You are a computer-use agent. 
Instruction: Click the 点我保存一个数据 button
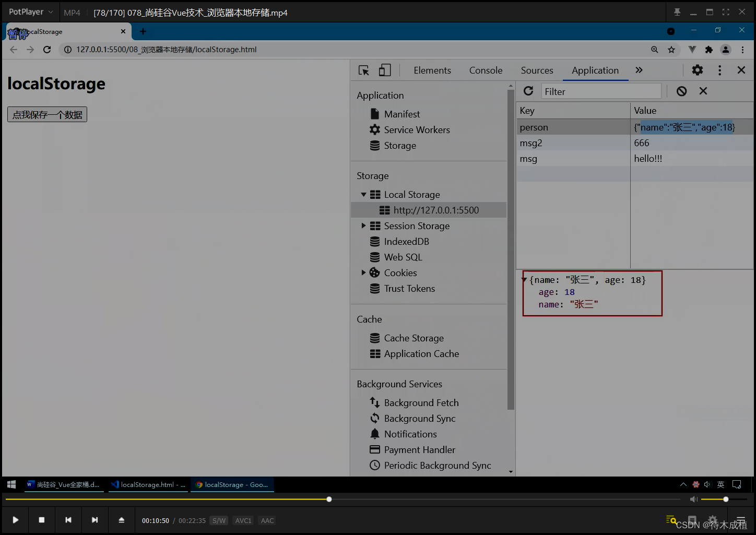click(x=47, y=114)
